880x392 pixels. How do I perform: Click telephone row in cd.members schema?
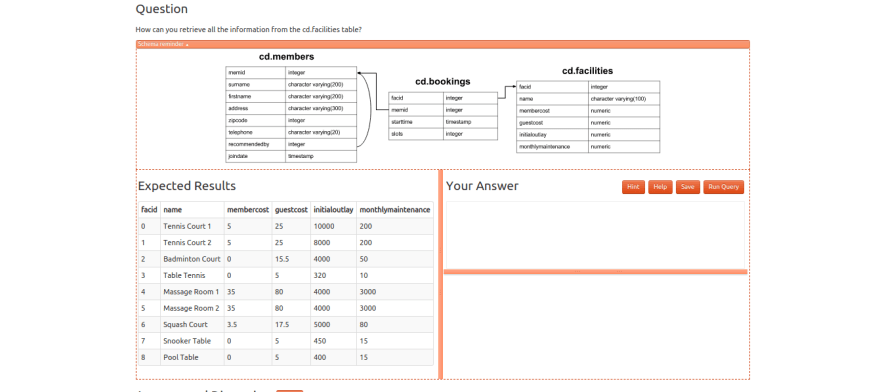[291, 132]
